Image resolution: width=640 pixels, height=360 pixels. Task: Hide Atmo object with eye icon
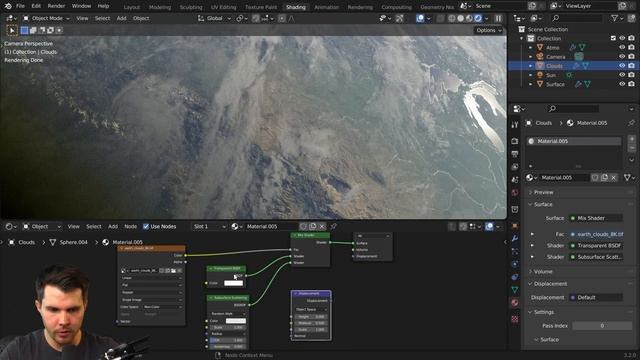(x=622, y=47)
